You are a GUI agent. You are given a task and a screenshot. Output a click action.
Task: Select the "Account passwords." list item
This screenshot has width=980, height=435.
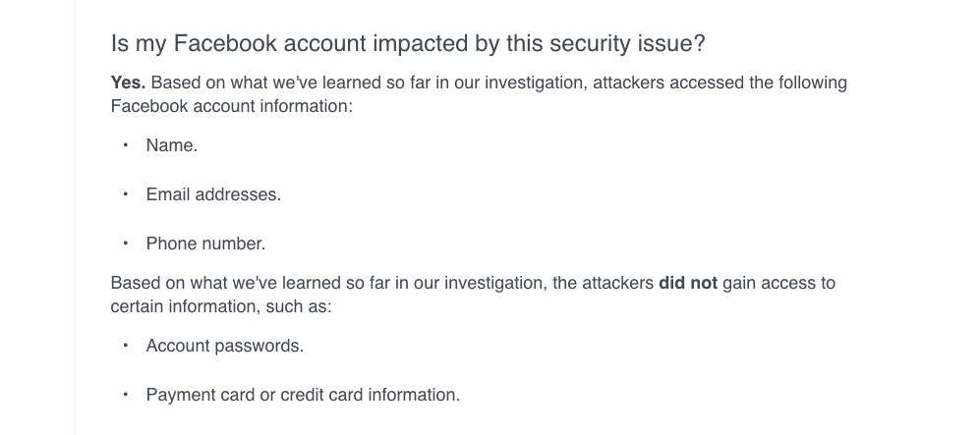pyautogui.click(x=225, y=347)
